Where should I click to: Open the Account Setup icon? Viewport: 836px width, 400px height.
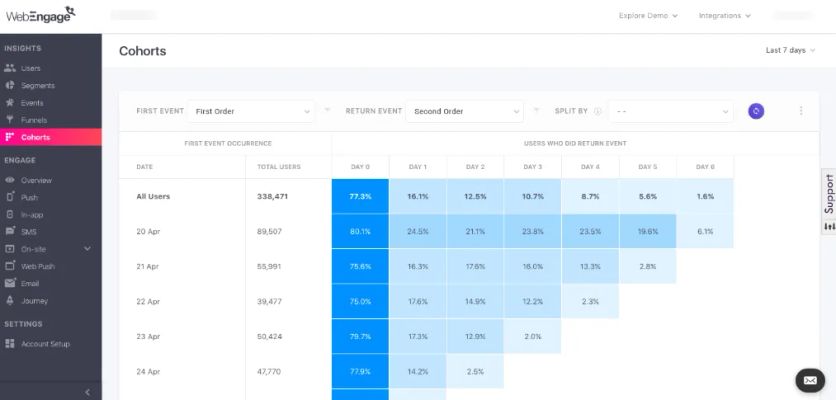click(10, 343)
